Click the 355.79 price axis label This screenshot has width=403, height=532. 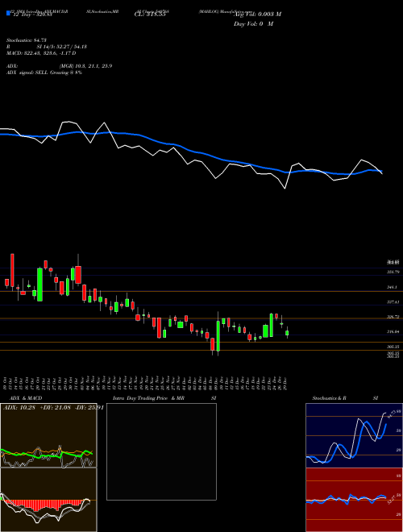pyautogui.click(x=394, y=272)
